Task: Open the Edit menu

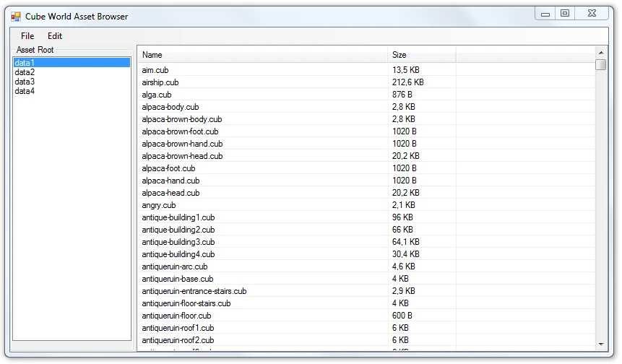Action: click(55, 36)
